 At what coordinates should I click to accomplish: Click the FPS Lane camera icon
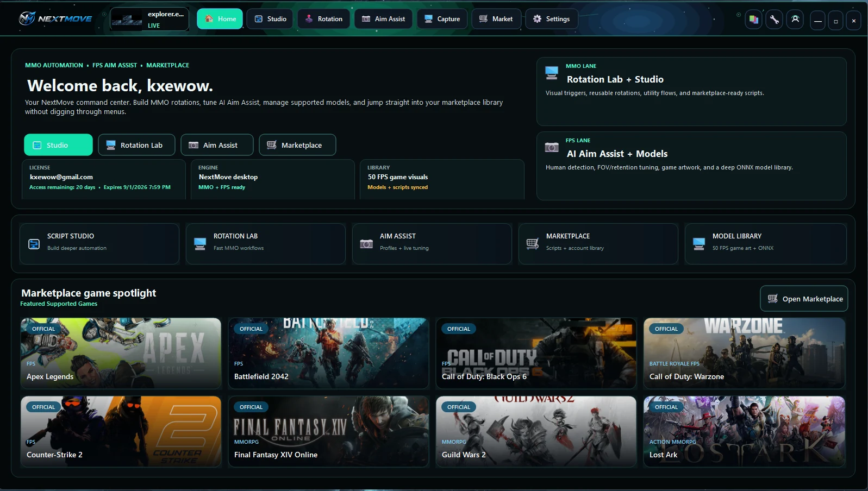pos(552,147)
